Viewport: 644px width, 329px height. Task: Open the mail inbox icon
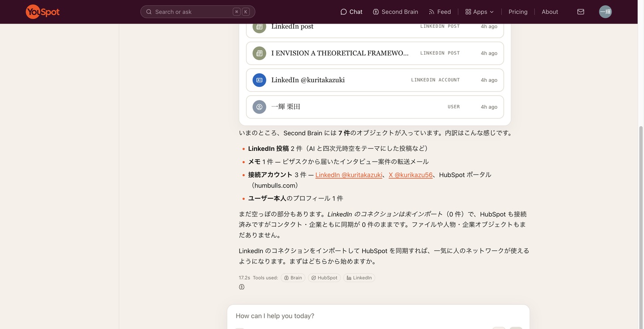point(580,12)
